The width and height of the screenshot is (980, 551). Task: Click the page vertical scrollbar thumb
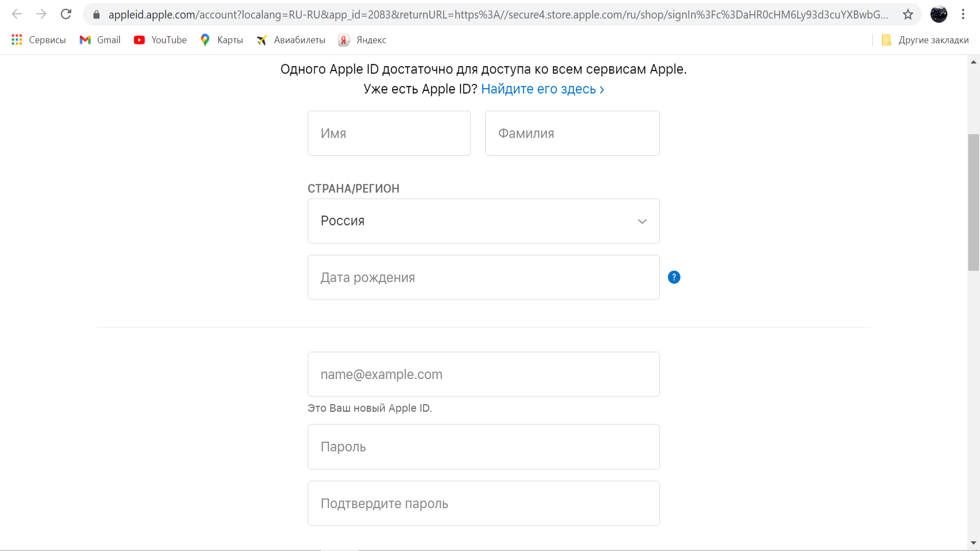coord(973,202)
